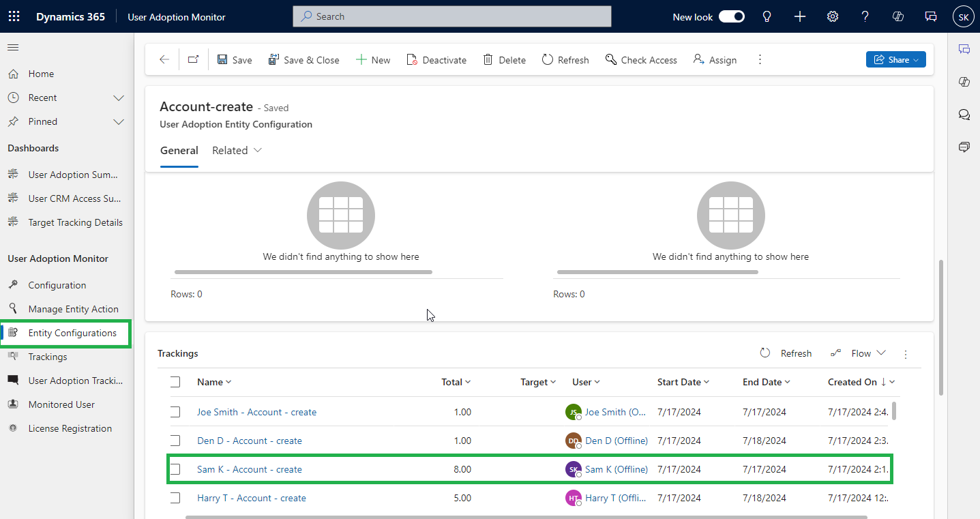Screen dimensions: 980x519
Task: Open the Dynamics 365 app launcher waffle
Action: click(14, 16)
